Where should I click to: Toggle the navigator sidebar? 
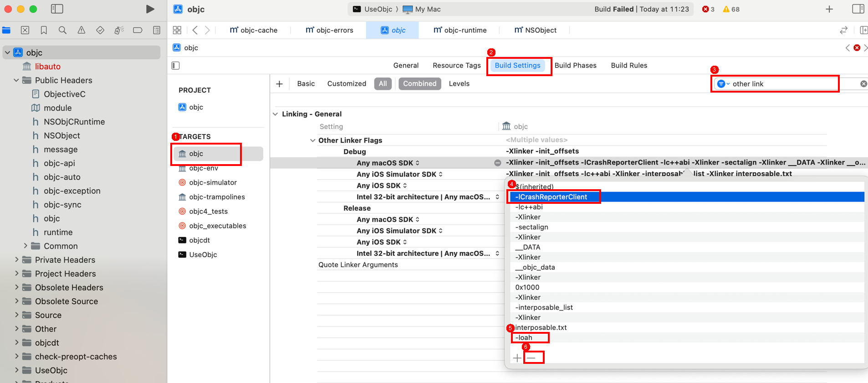pos(57,9)
